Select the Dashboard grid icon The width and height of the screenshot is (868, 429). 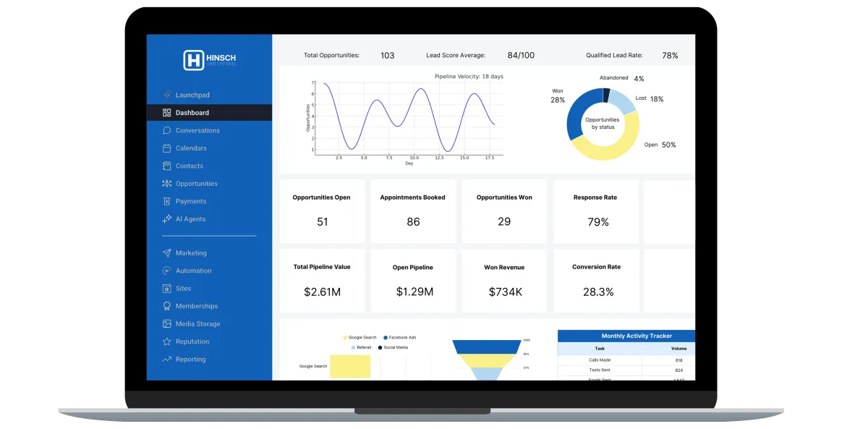tap(166, 113)
